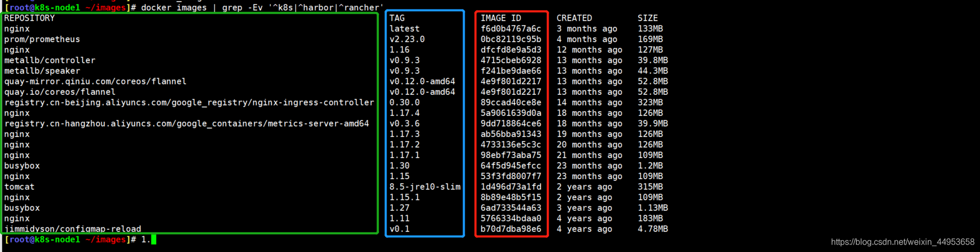The image size is (980, 252).
Task: Select the tag 1.17.3
Action: (404, 134)
